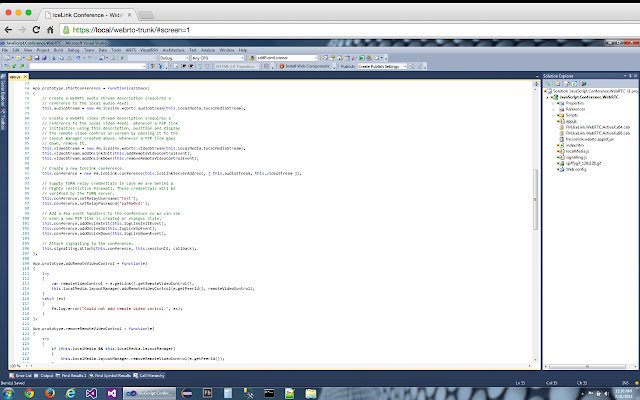Switch to the Error List tab
Image resolution: width=640 pixels, height=400 pixels.
20,376
